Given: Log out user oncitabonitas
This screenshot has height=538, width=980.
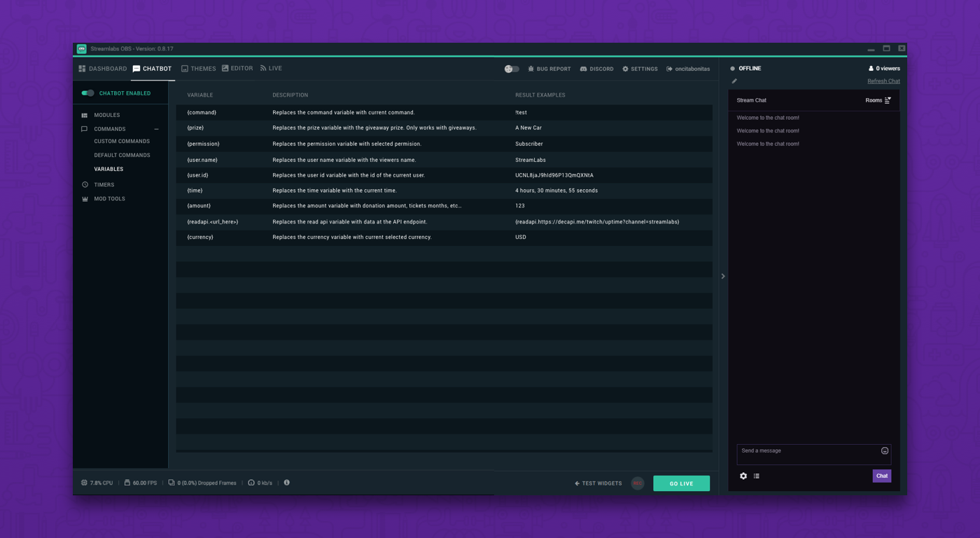Looking at the screenshot, I should (688, 69).
